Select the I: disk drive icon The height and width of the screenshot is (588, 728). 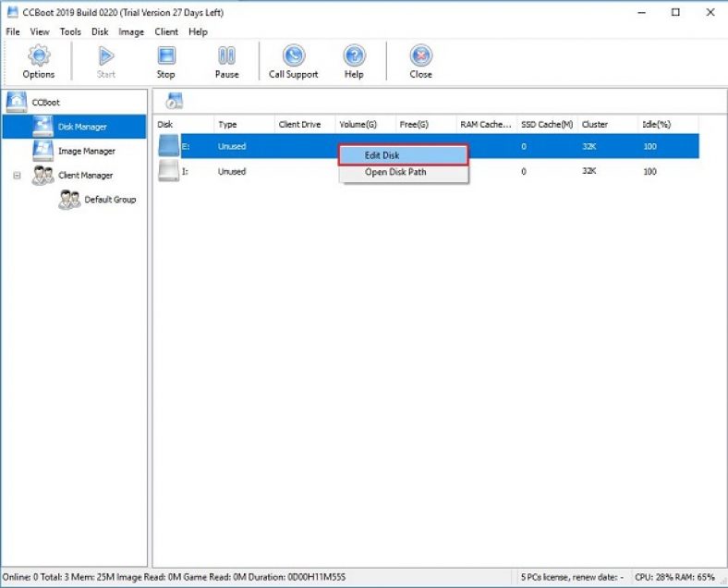[167, 172]
